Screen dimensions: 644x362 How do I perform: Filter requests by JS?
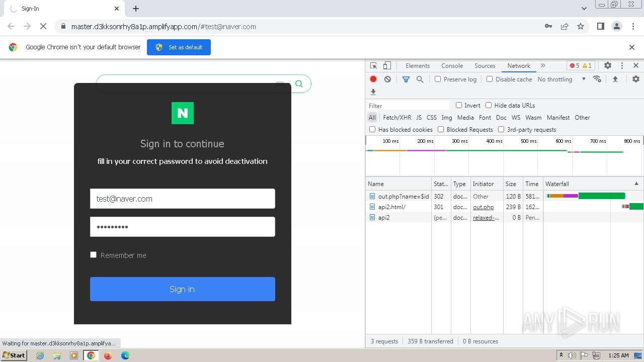click(419, 117)
